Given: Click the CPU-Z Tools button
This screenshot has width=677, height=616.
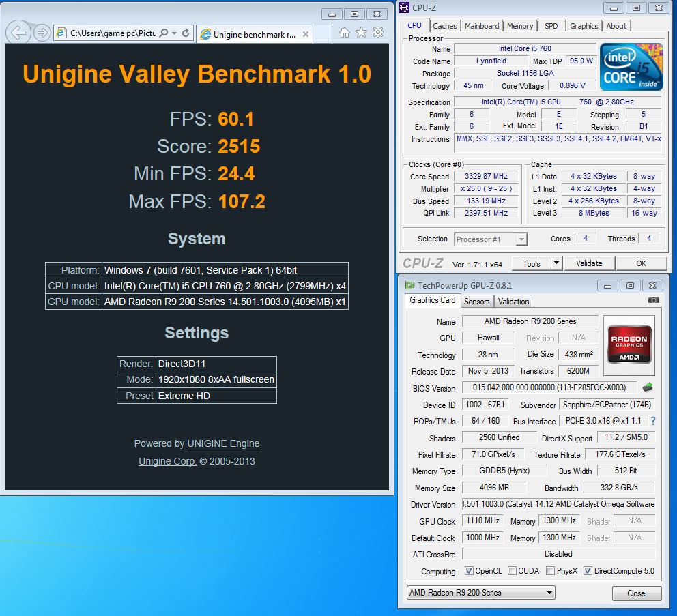Looking at the screenshot, I should click(532, 264).
